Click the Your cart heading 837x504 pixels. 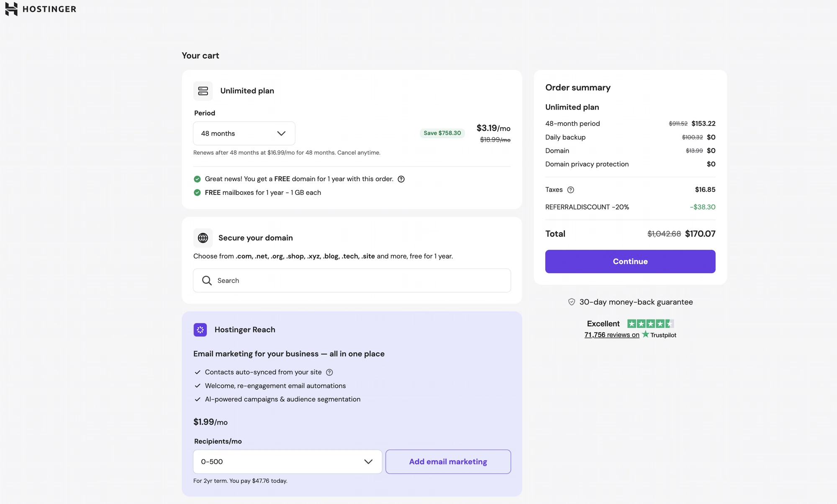[x=200, y=56]
